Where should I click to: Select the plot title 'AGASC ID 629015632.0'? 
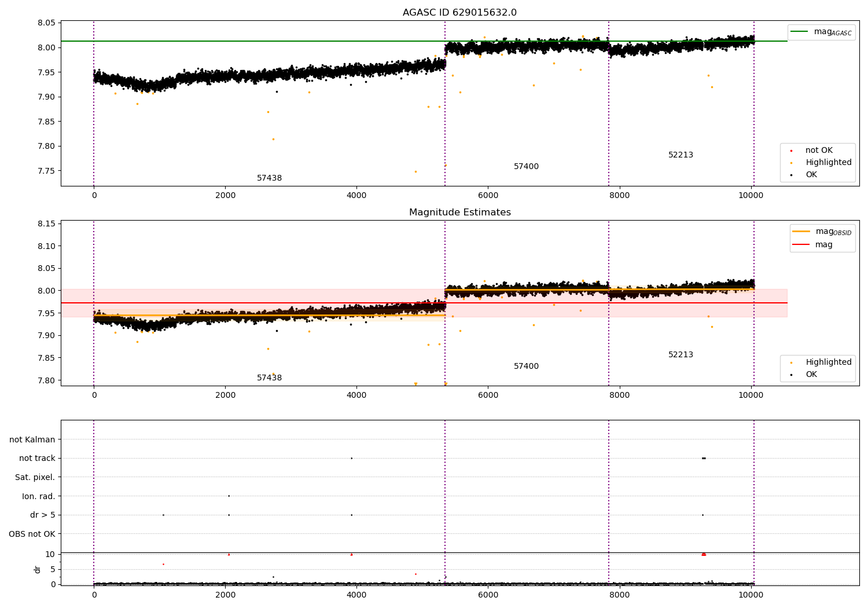(x=459, y=13)
